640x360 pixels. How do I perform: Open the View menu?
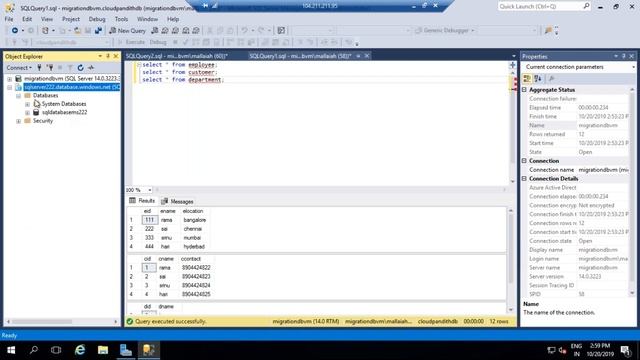[47, 19]
